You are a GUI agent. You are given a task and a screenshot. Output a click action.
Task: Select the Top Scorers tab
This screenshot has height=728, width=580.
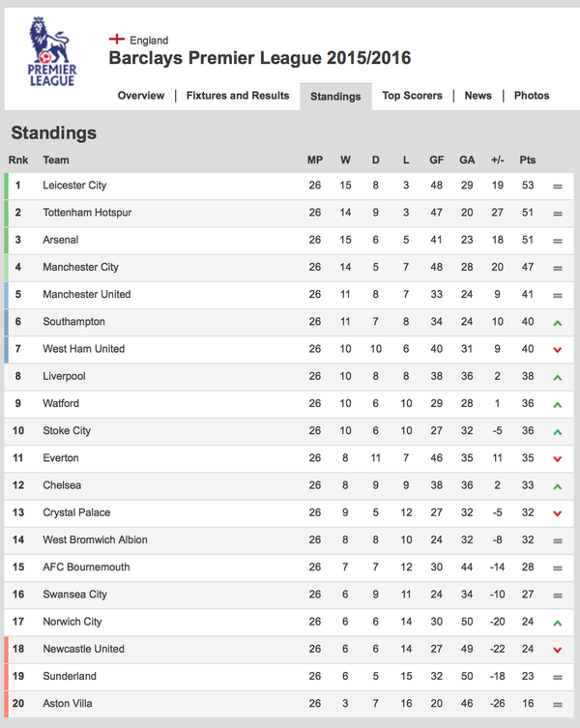(412, 95)
